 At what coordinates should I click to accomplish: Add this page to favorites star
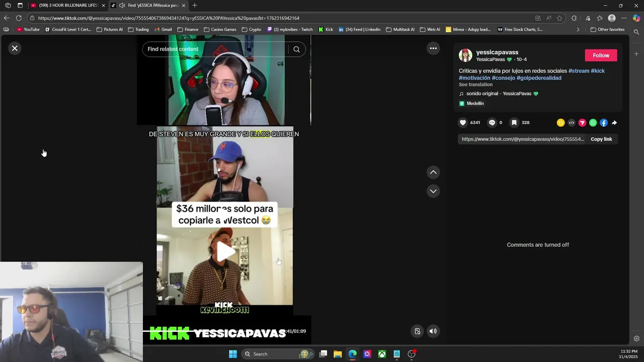pos(559,18)
